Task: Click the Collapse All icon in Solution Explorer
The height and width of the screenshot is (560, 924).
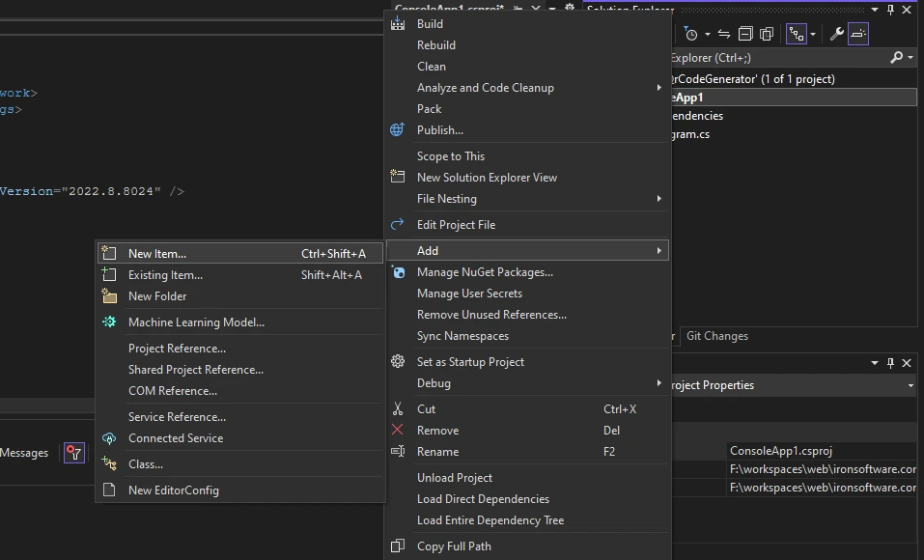Action: [x=746, y=34]
